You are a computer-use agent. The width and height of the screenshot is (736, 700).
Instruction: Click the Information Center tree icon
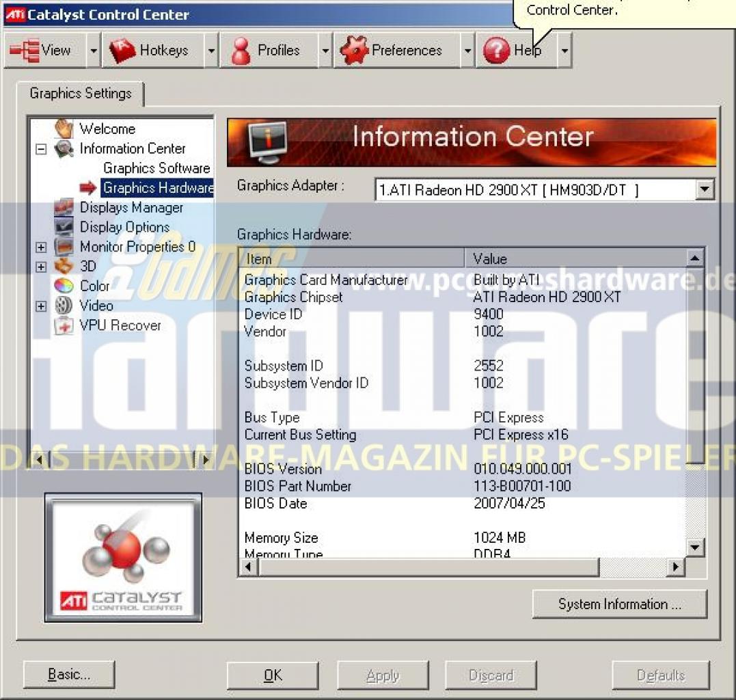point(64,148)
